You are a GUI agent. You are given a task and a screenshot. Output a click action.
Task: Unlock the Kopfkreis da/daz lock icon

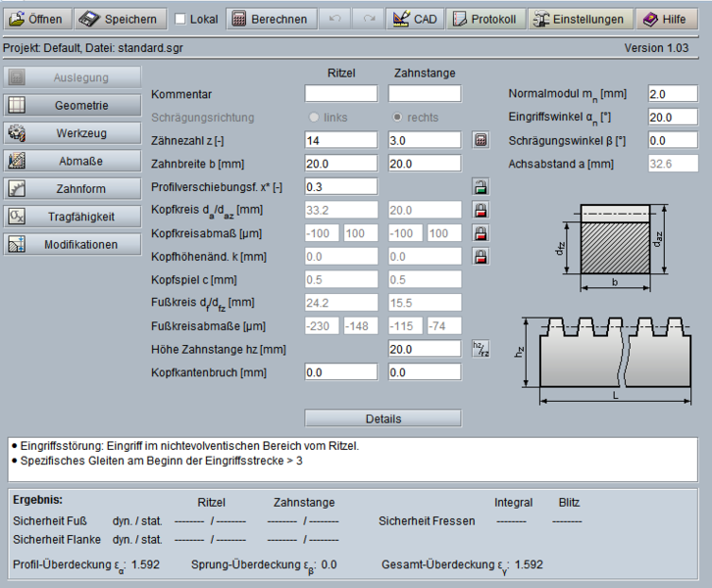coord(481,210)
